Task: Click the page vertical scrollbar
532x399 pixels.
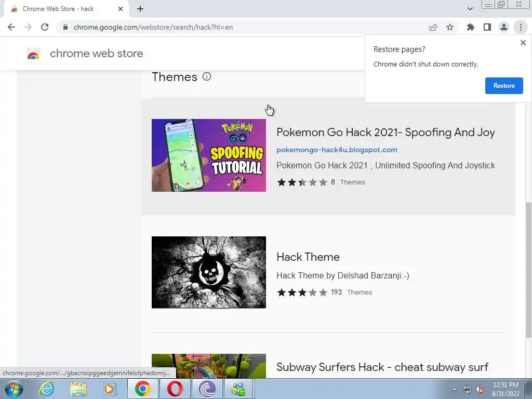Action: coord(528,270)
